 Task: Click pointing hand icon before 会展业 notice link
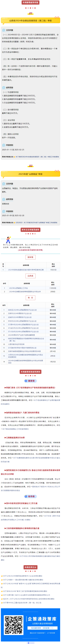point(14,157)
